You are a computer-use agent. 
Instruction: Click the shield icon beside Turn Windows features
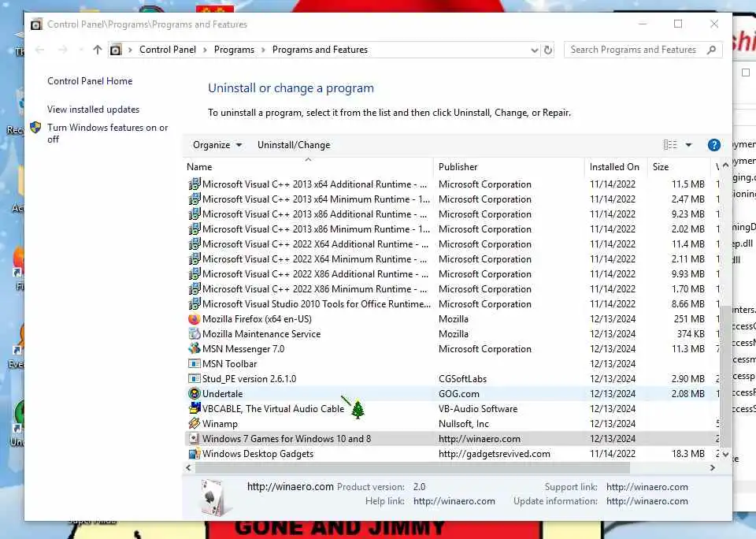pos(35,128)
